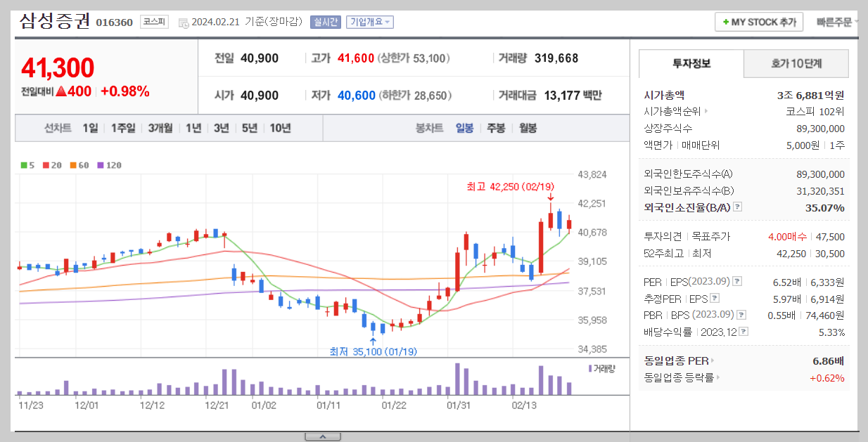Click the calendar icon beside 2024.02.21
The width and height of the screenshot is (868, 442).
coord(184,22)
